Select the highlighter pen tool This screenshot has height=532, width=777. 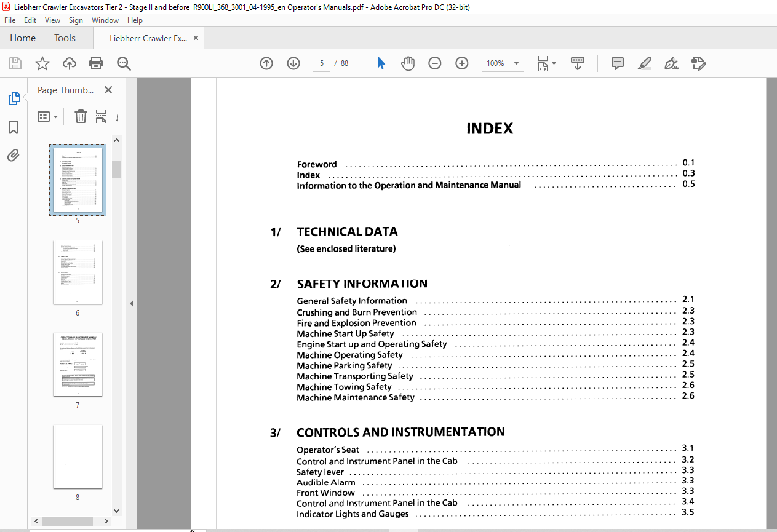[x=645, y=63]
